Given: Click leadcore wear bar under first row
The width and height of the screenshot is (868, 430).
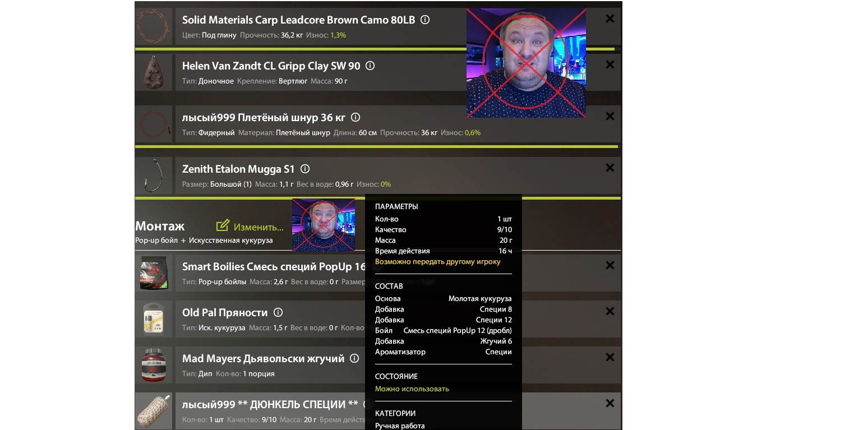Looking at the screenshot, I should [375, 49].
